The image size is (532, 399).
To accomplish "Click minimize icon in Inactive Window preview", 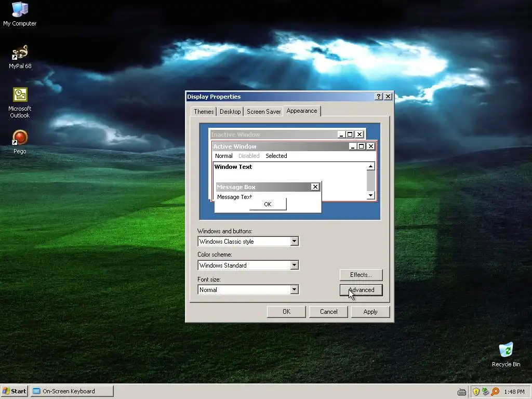I will coord(342,135).
